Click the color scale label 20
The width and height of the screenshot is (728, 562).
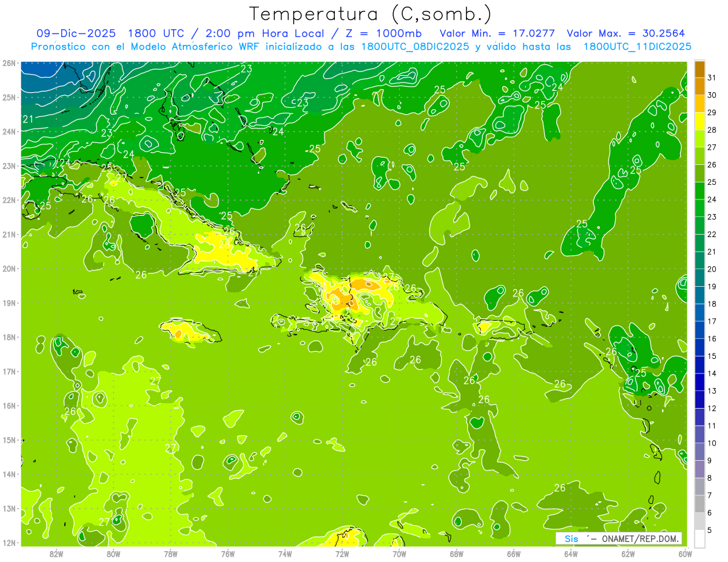[712, 269]
